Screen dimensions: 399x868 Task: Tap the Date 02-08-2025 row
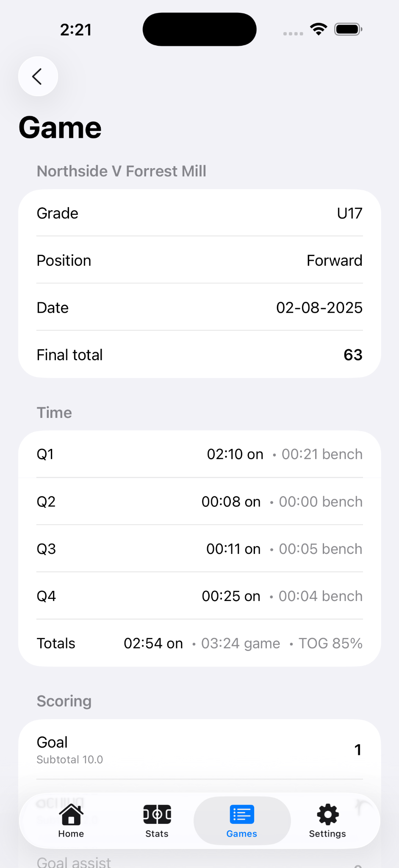[x=199, y=308]
